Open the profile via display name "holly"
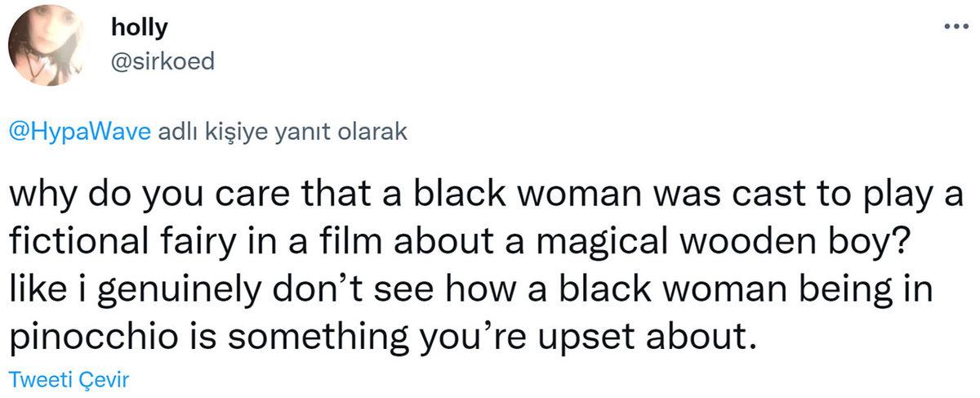The width and height of the screenshot is (980, 398). [x=139, y=28]
